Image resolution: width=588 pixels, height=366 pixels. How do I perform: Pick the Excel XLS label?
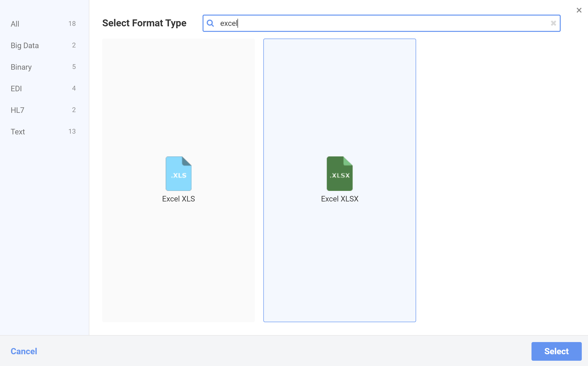[x=179, y=199]
